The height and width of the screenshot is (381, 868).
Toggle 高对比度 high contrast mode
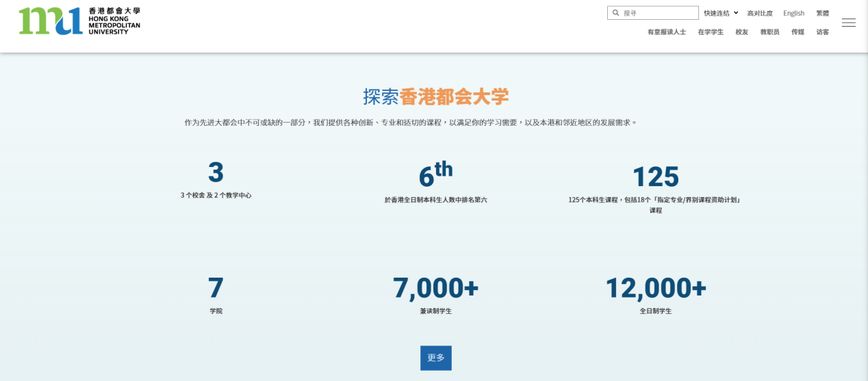point(760,13)
